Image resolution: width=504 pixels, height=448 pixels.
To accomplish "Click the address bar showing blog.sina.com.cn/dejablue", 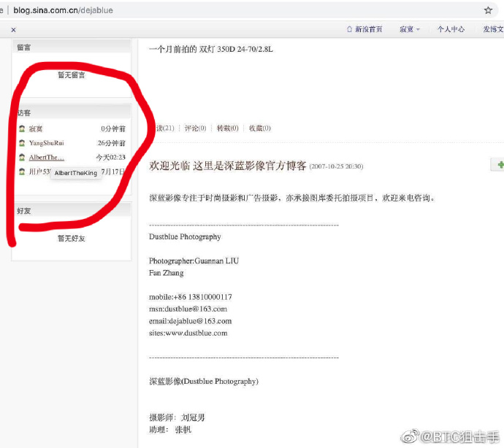I will (219, 10).
